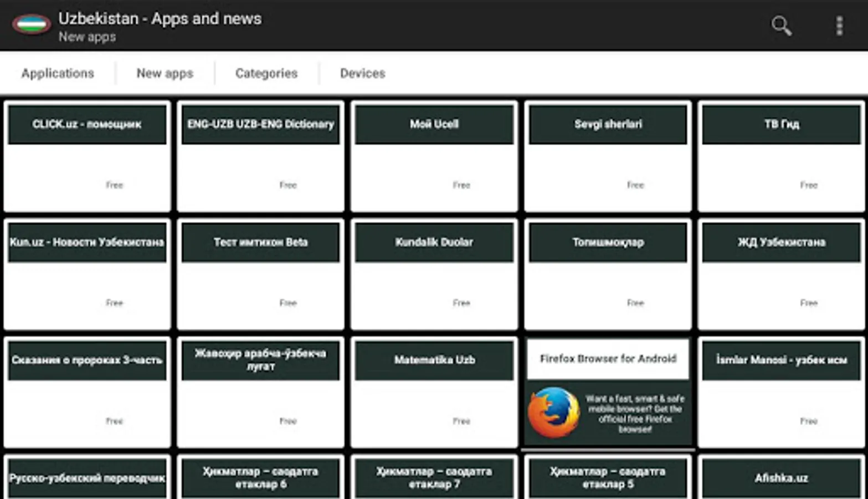Switch to the New apps tab
868x499 pixels.
coord(165,73)
